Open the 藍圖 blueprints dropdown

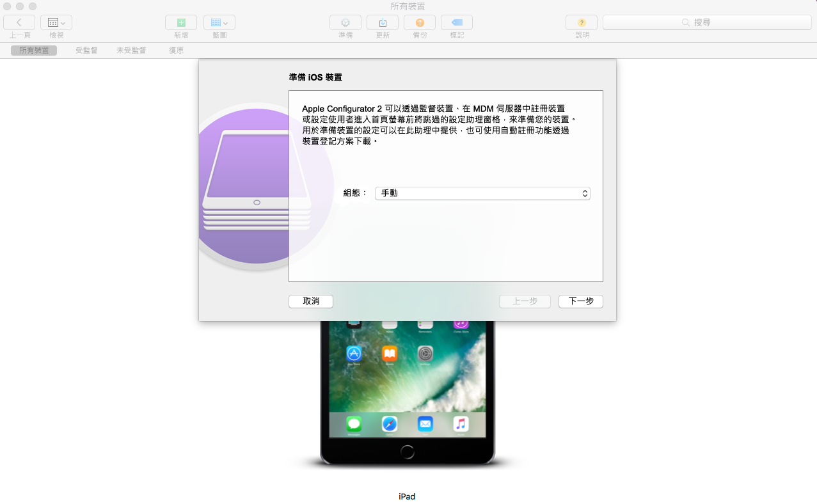point(219,22)
